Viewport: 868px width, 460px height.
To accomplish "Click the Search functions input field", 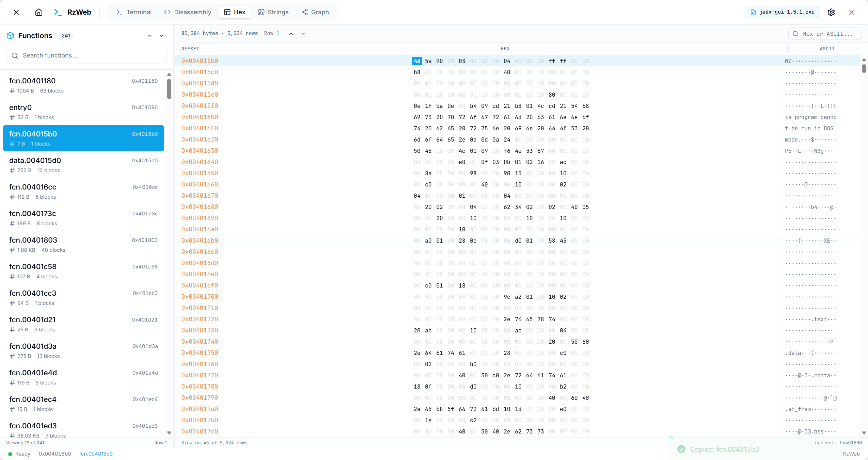I will pos(86,55).
